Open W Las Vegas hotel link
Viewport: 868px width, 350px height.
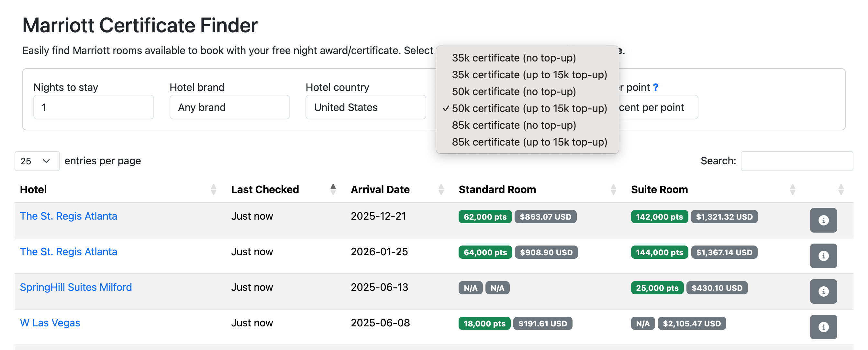(50, 323)
